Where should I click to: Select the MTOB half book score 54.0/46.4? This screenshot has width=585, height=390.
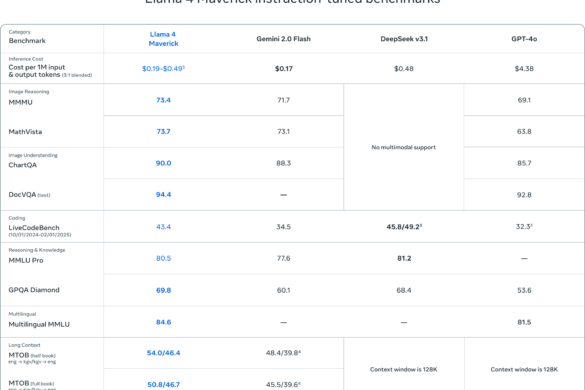pyautogui.click(x=163, y=353)
